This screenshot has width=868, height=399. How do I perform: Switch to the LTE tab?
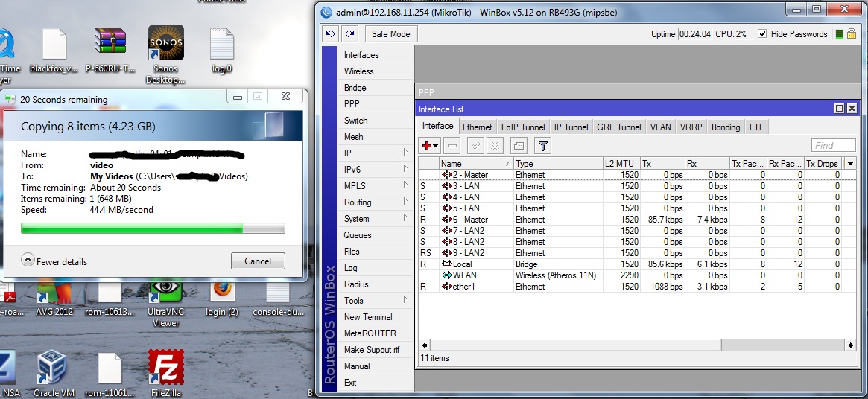click(x=756, y=127)
